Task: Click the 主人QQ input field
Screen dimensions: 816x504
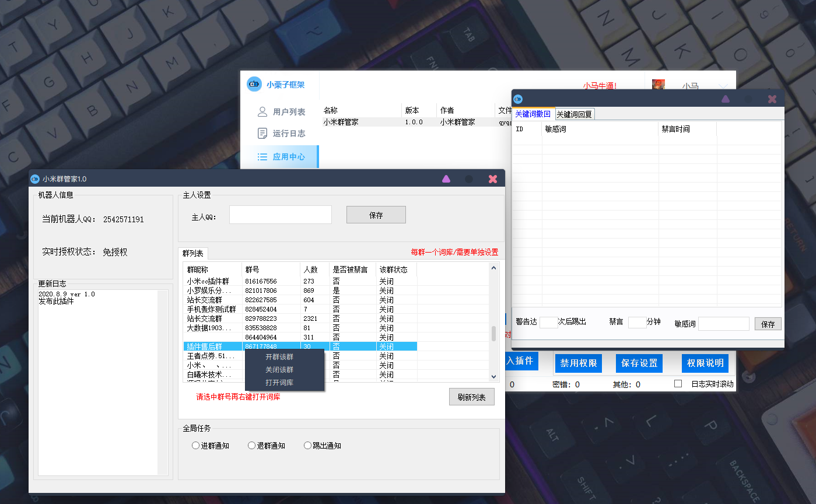Action: click(x=280, y=215)
